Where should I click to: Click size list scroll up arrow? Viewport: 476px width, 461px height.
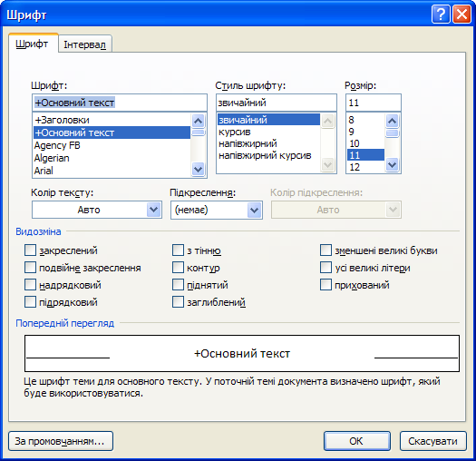[x=392, y=121]
